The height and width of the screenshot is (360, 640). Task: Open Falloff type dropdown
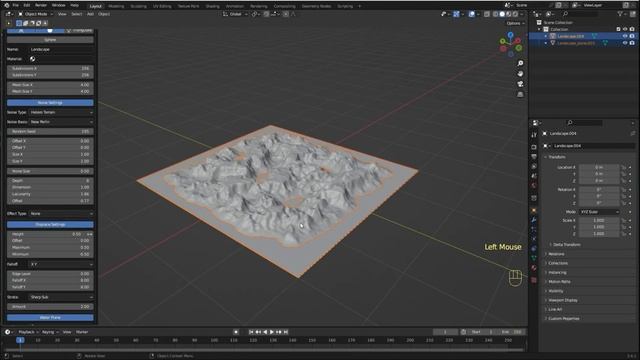coord(61,264)
